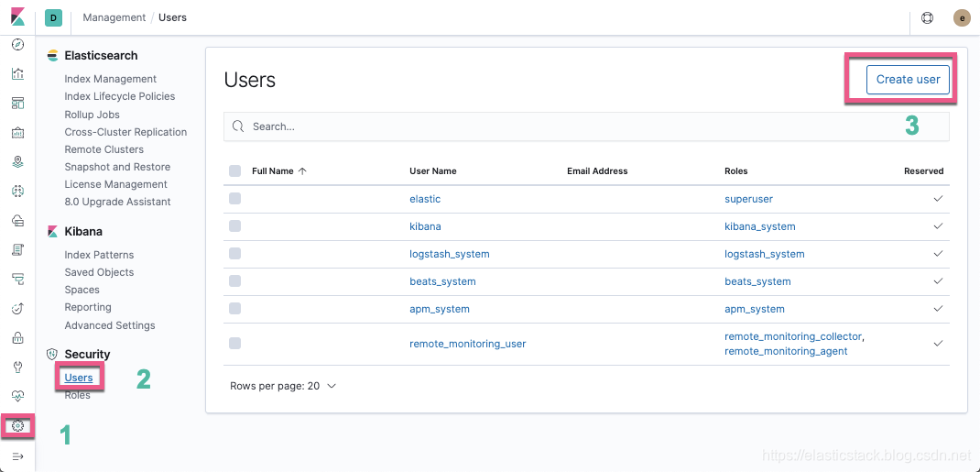Click the Roles column header
This screenshot has width=980, height=472.
point(736,170)
